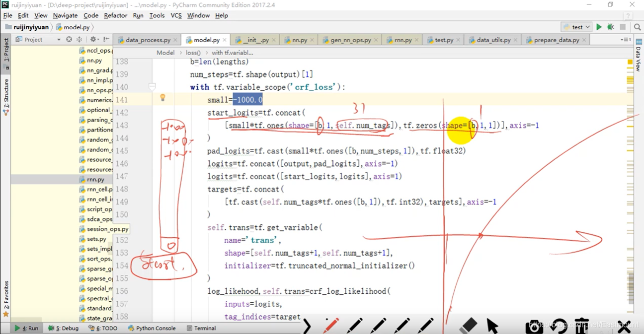The width and height of the screenshot is (644, 334).
Task: Take a snapshot with the camera icon
Action: (x=535, y=326)
